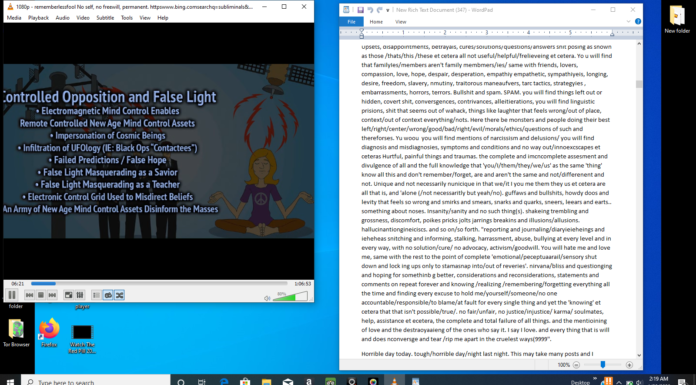
Task: Switch to VLC via taskbar icon
Action: (394, 381)
